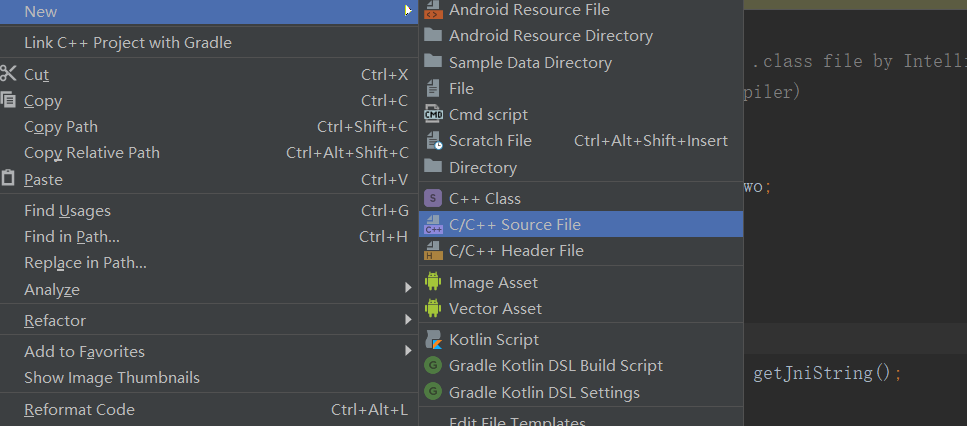
Task: Click the Ctrl+Alt+Shift+Insert shortcut label
Action: tap(651, 141)
